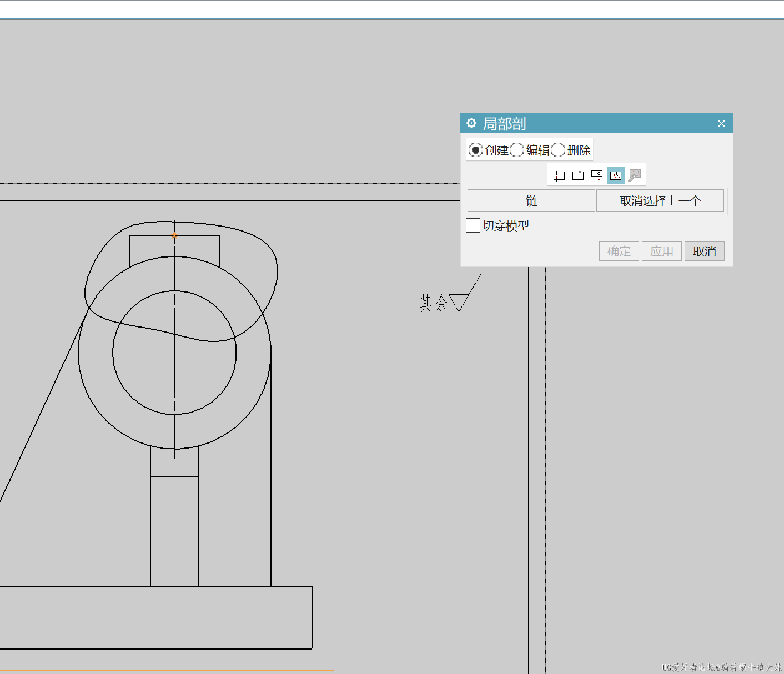The width and height of the screenshot is (784, 674).
Task: Click the 其余 surface finish annotation
Action: pos(450,294)
